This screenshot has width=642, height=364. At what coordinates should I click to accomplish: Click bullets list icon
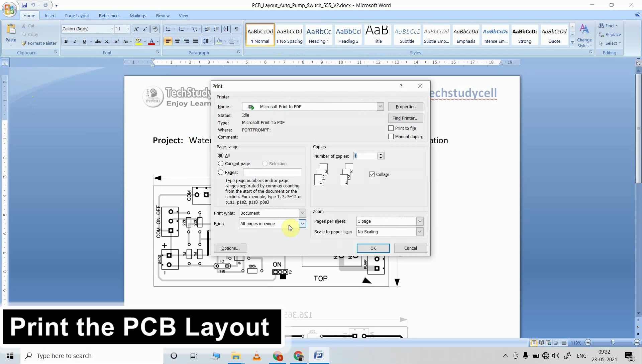click(x=168, y=29)
